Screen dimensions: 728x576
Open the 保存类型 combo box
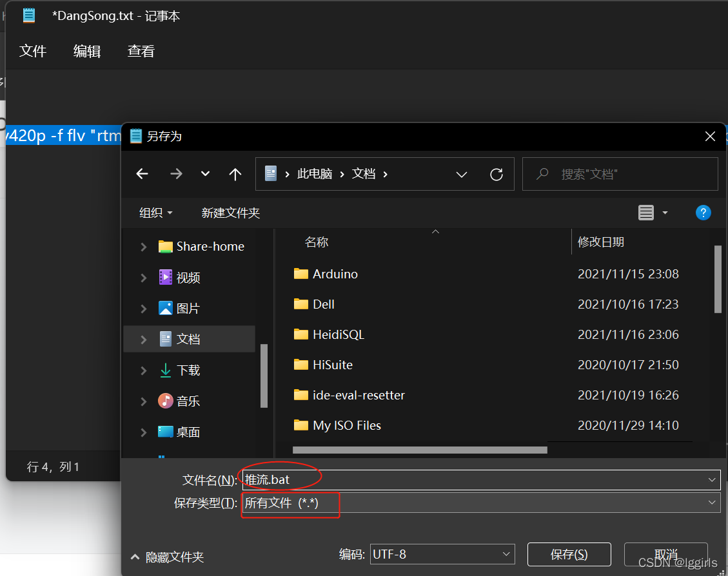[481, 503]
